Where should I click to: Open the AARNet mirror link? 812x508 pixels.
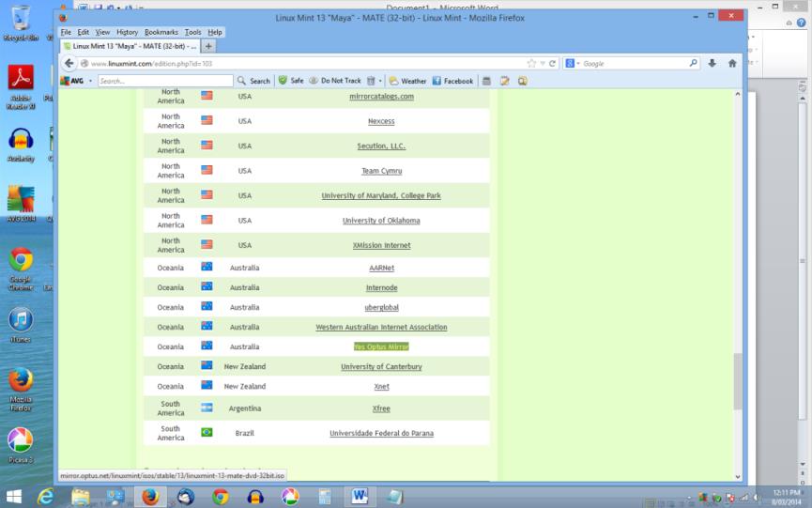pos(382,268)
